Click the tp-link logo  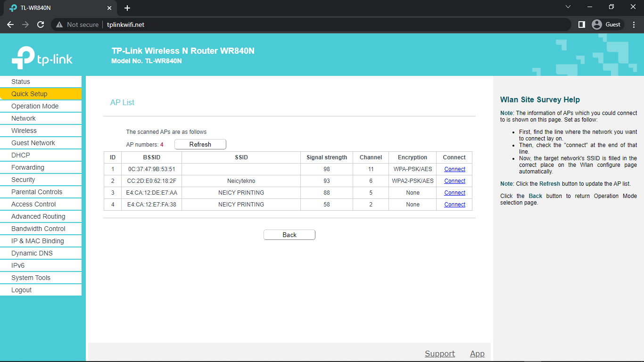pyautogui.click(x=42, y=57)
